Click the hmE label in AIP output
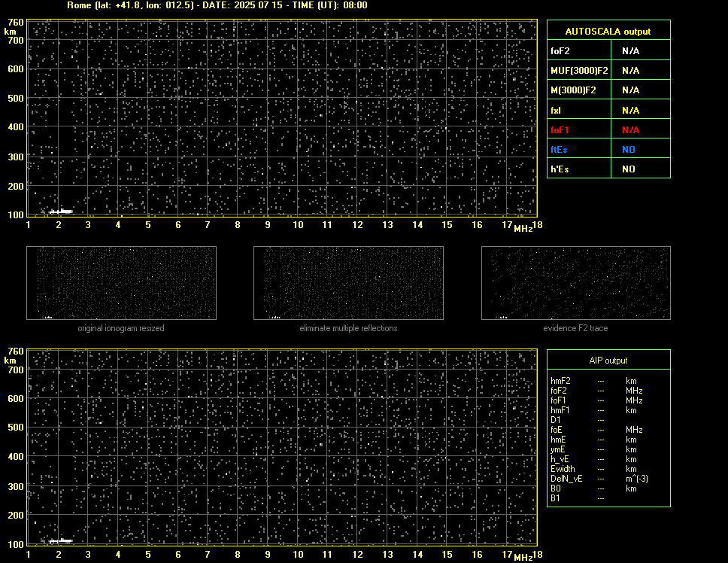 click(x=558, y=440)
